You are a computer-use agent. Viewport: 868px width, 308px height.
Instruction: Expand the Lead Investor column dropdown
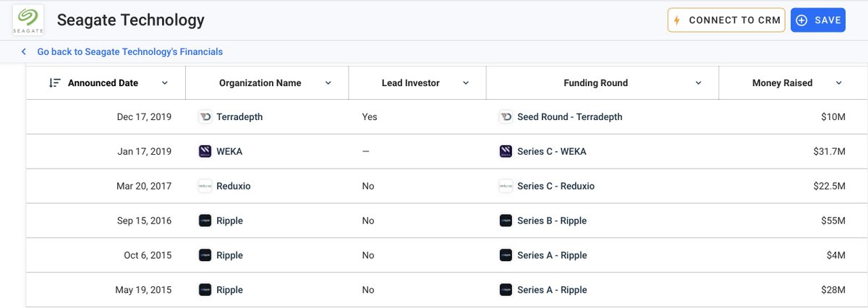pos(466,83)
